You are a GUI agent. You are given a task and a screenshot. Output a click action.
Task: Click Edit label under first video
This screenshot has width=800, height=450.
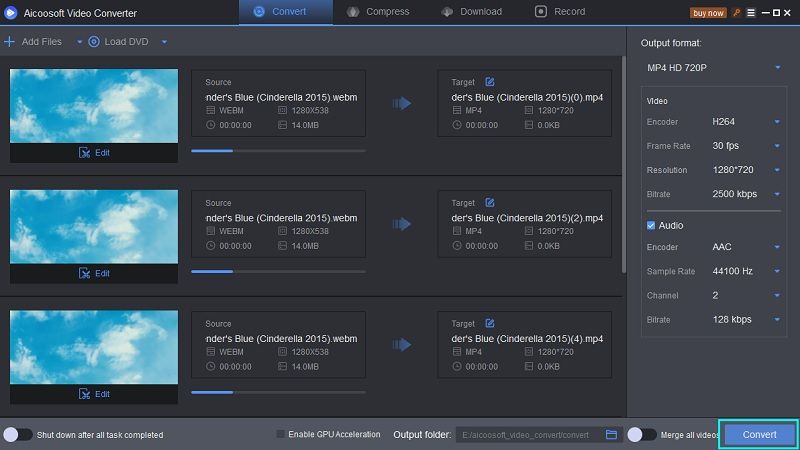102,153
